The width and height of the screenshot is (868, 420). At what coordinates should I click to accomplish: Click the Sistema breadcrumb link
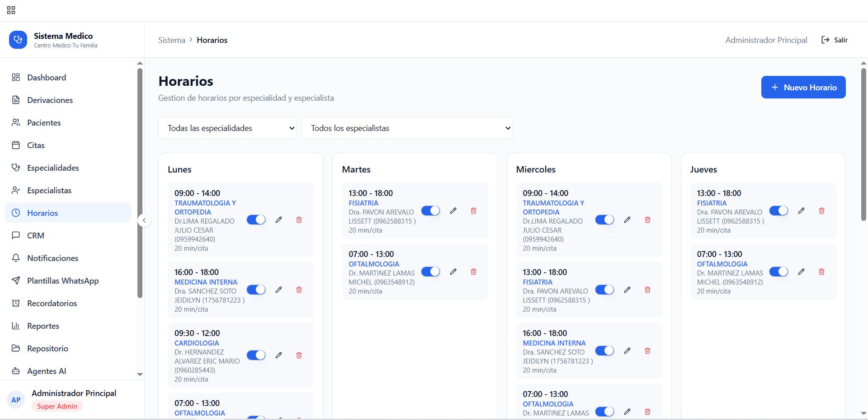coord(172,40)
